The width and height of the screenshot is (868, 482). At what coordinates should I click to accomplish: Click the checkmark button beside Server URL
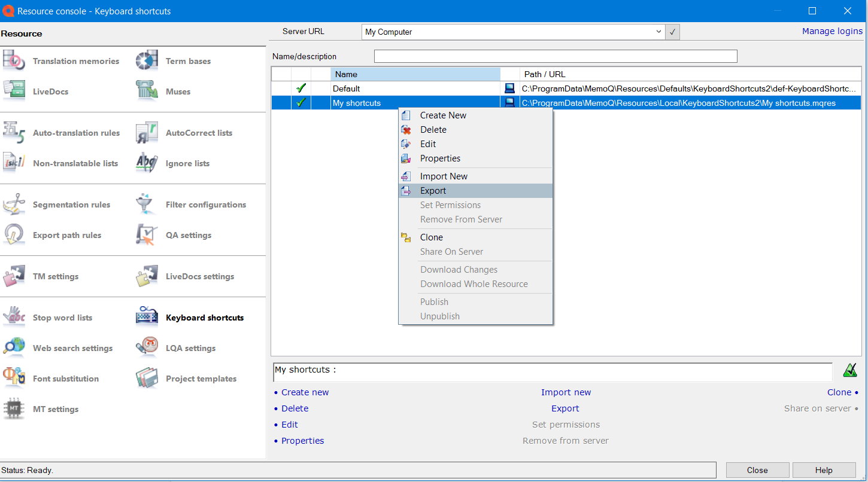click(673, 32)
